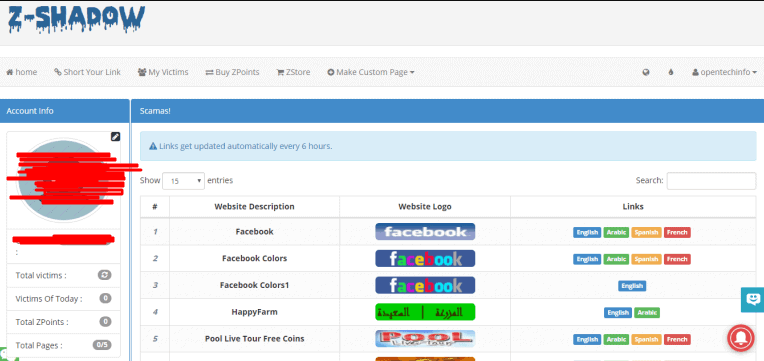This screenshot has height=361, width=764.
Task: Click the Spanish button in Facebook row
Action: [x=647, y=232]
